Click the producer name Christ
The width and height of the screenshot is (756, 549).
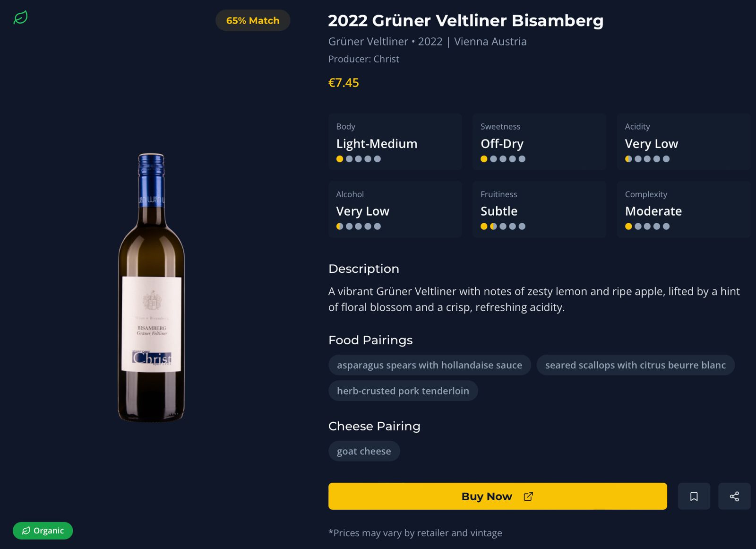[x=387, y=59]
